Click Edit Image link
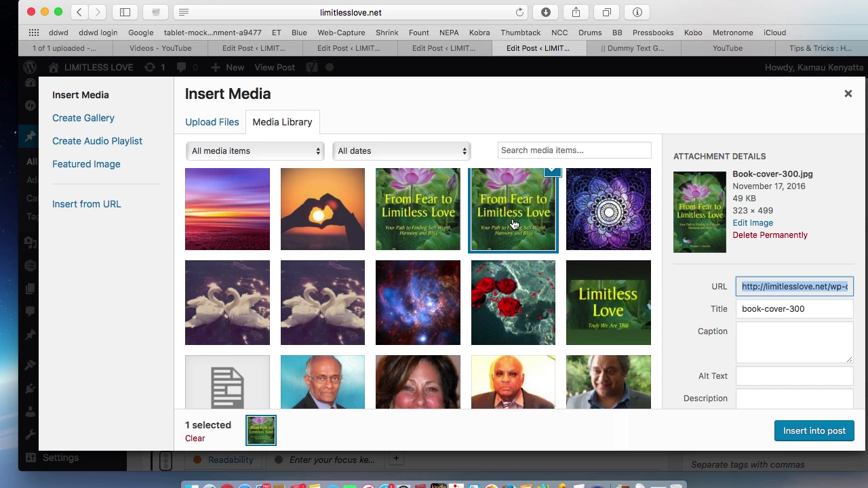Image resolution: width=868 pixels, height=488 pixels. 753,223
